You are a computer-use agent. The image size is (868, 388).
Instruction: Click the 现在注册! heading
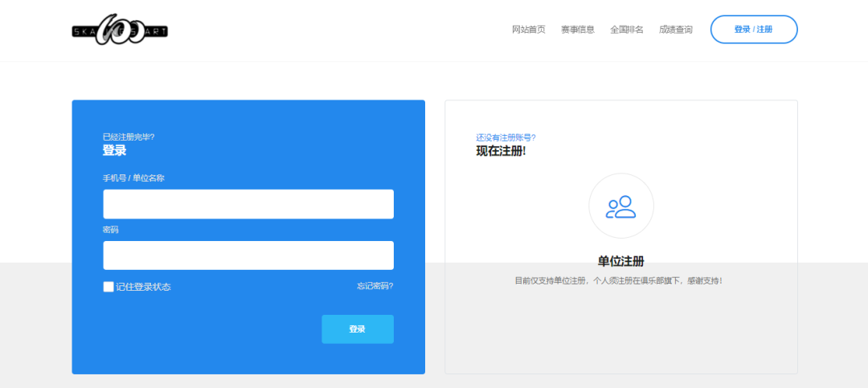coord(501,151)
